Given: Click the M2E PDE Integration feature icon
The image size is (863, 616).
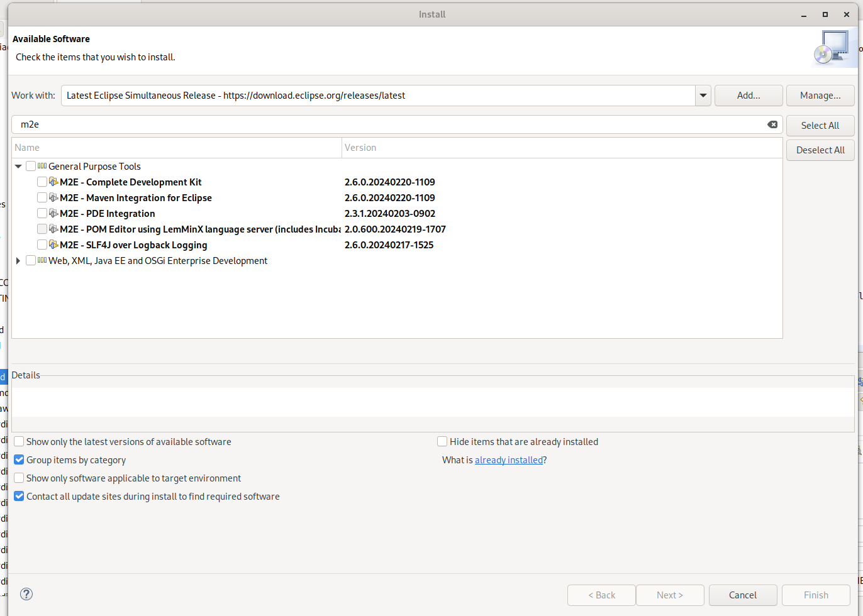Looking at the screenshot, I should point(53,213).
